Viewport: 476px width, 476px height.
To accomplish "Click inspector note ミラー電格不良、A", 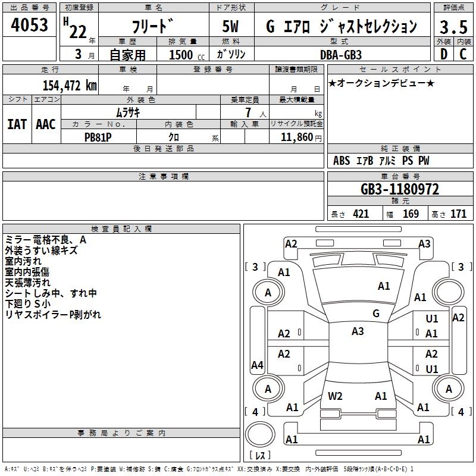I will 46,240.
